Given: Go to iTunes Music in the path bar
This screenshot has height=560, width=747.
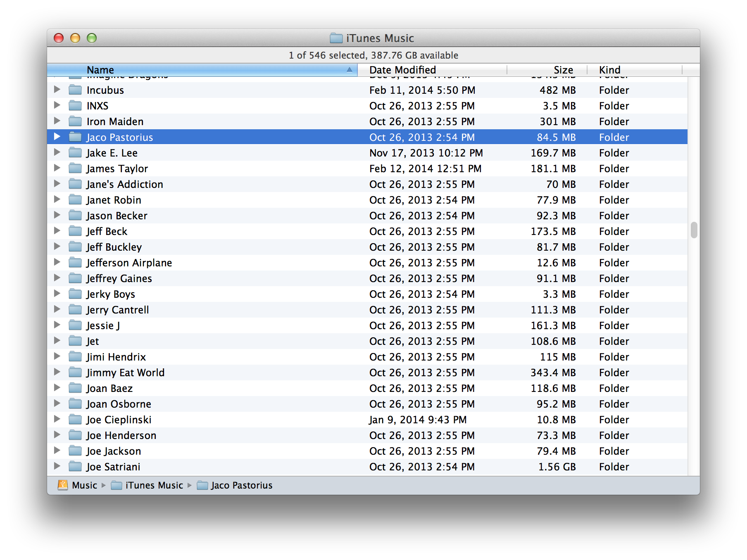Looking at the screenshot, I should tap(147, 485).
